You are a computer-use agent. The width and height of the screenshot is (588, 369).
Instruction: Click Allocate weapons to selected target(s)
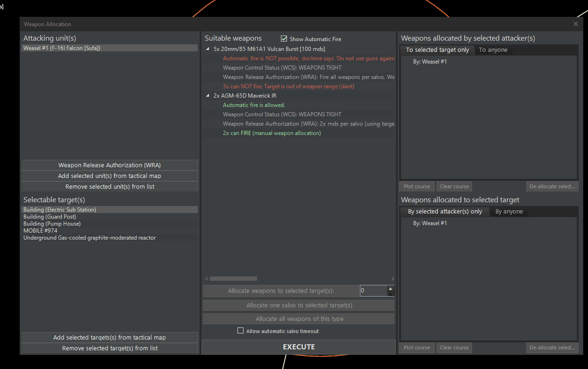pos(281,291)
